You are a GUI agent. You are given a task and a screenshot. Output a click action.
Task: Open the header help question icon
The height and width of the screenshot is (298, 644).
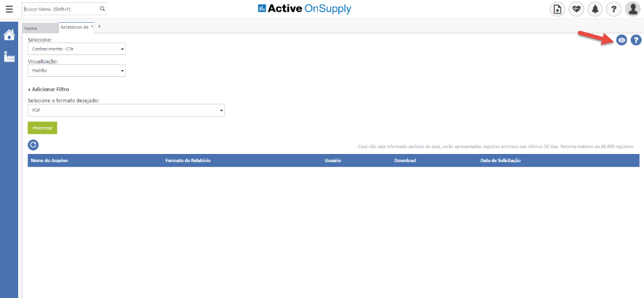click(614, 9)
